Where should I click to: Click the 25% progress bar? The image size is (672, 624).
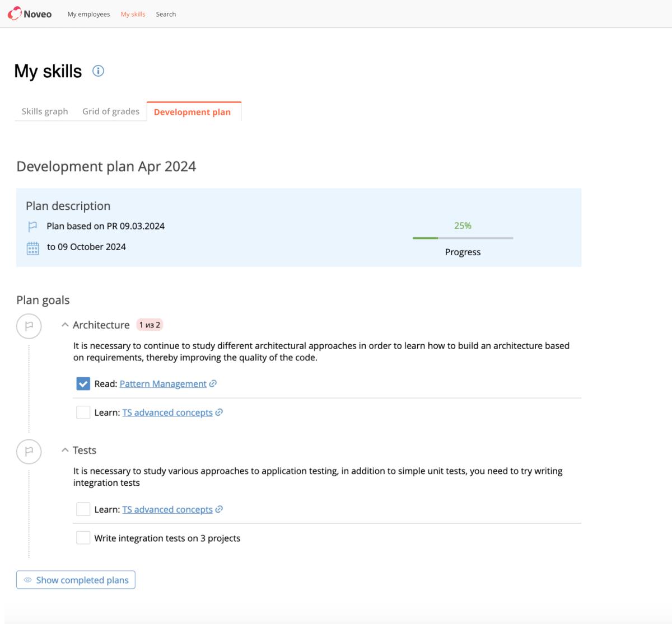click(463, 238)
